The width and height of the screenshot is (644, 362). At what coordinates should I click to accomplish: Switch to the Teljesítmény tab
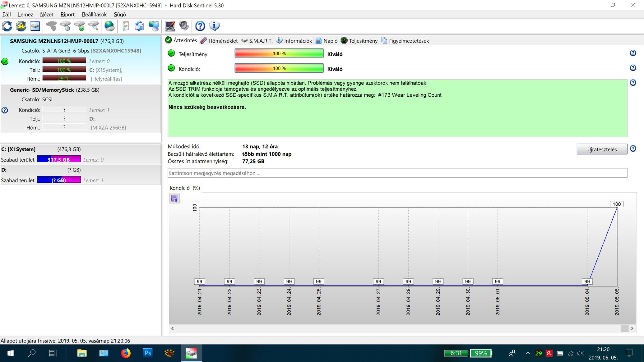tap(359, 41)
